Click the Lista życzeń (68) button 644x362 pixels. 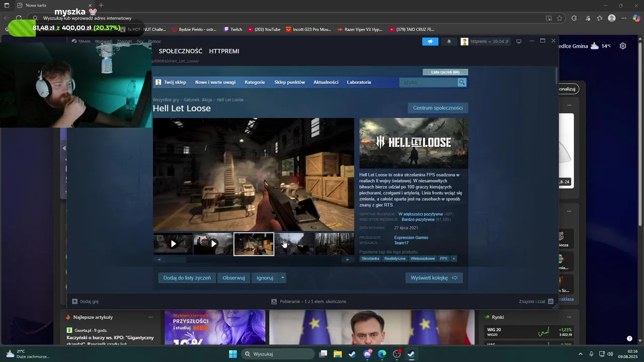[x=445, y=72]
